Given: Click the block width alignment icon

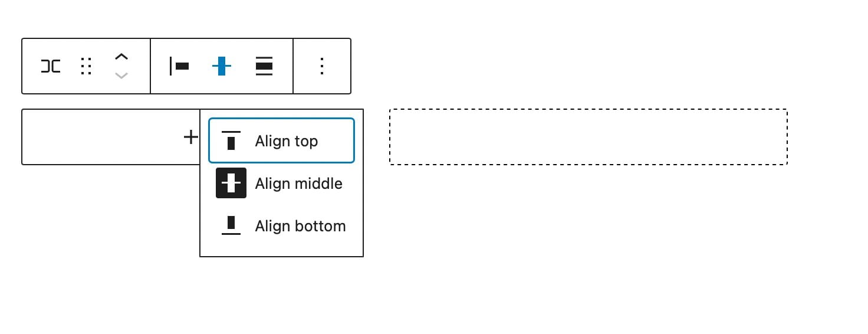Looking at the screenshot, I should tap(264, 66).
